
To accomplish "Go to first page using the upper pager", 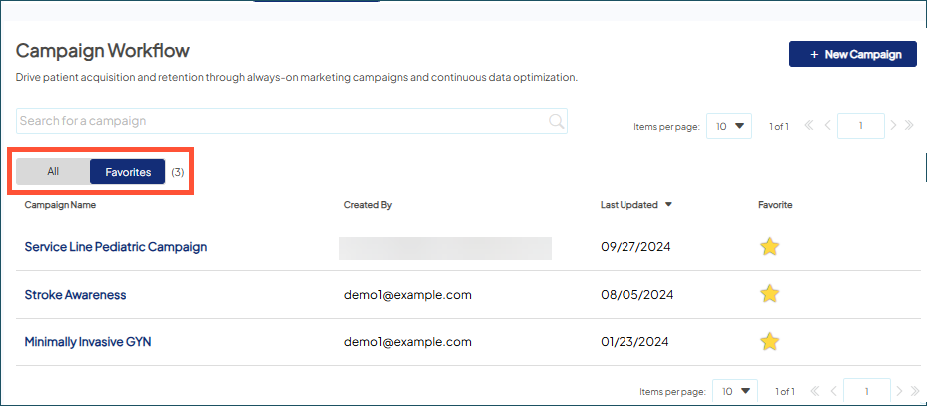I will [809, 126].
